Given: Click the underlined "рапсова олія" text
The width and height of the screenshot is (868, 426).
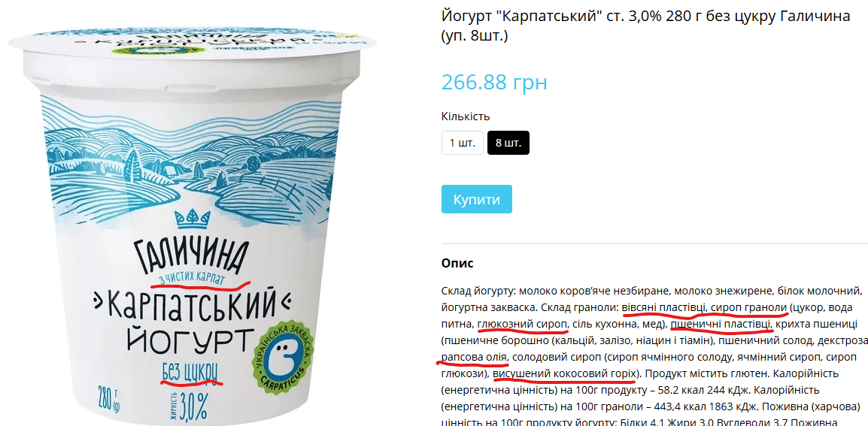Looking at the screenshot, I should pyautogui.click(x=473, y=356).
